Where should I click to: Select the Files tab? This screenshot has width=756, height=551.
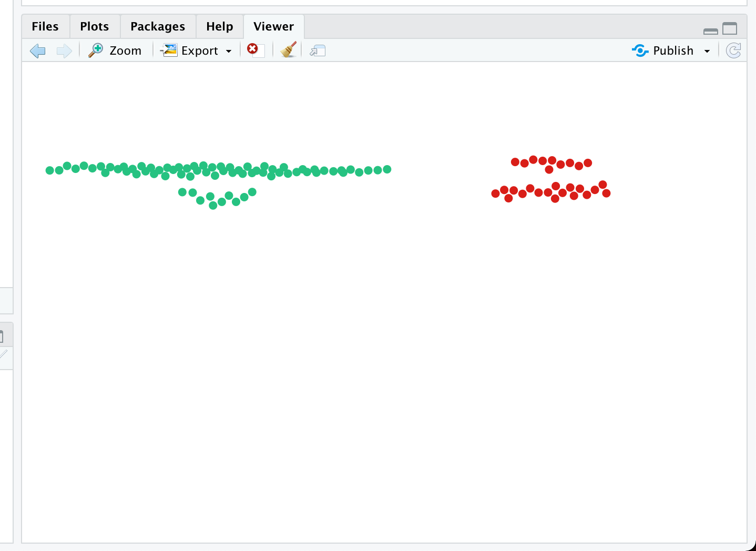point(45,26)
